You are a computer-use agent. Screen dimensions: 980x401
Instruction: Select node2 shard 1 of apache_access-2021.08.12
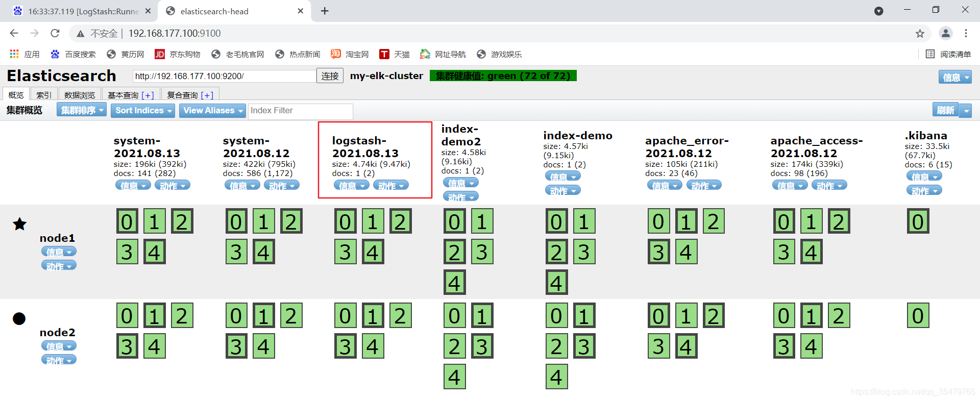coord(812,315)
